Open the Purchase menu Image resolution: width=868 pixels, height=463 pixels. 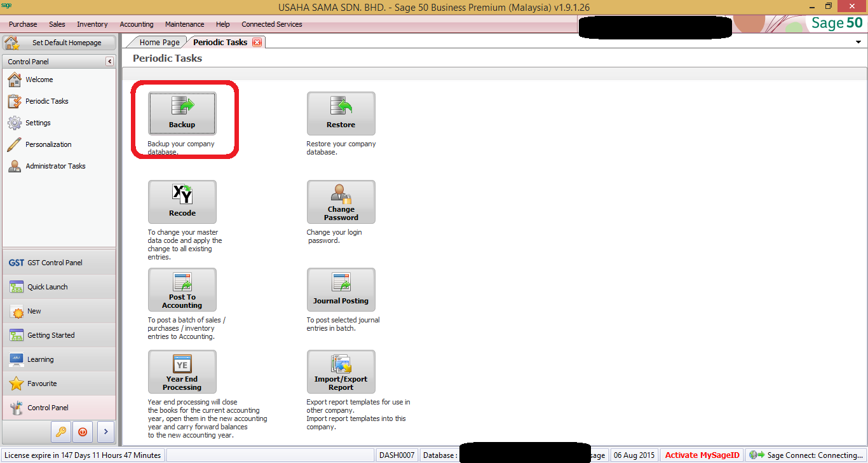click(23, 24)
